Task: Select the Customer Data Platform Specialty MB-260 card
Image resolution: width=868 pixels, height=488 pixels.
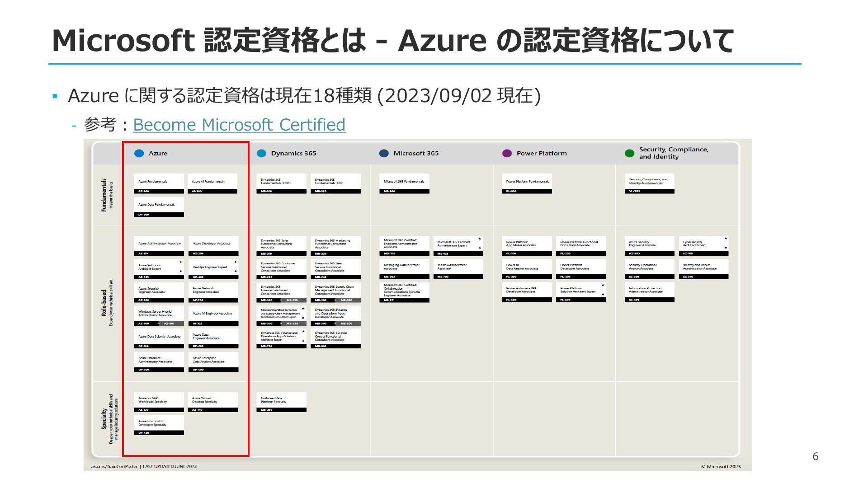Action: (x=281, y=402)
